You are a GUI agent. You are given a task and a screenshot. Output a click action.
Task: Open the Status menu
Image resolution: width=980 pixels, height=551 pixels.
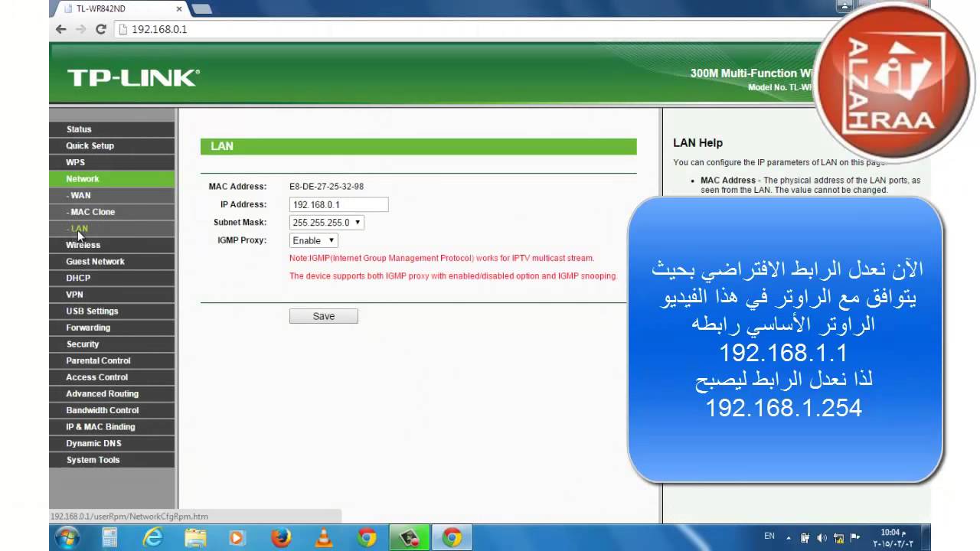[112, 129]
